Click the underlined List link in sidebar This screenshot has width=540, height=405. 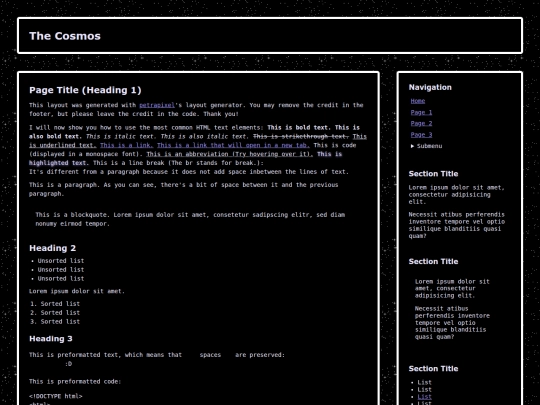coord(424,397)
